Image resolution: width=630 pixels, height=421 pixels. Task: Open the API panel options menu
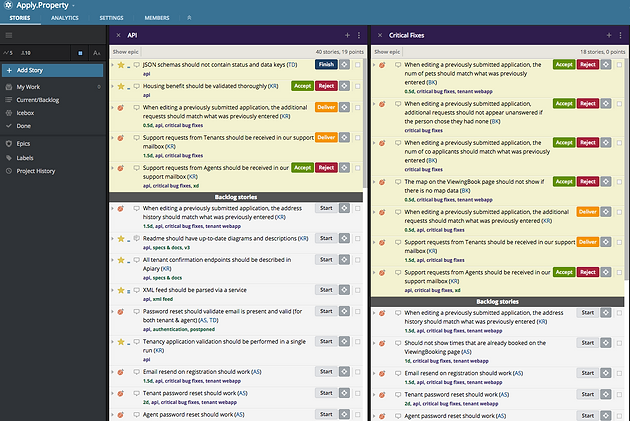pos(359,35)
